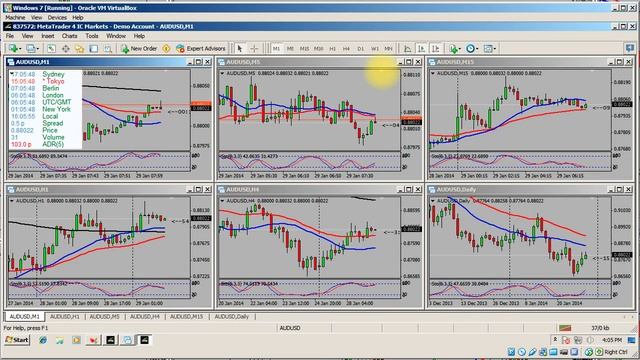Click the VirtualBox hard disk status icon
The height and width of the screenshot is (360, 640).
click(x=511, y=352)
